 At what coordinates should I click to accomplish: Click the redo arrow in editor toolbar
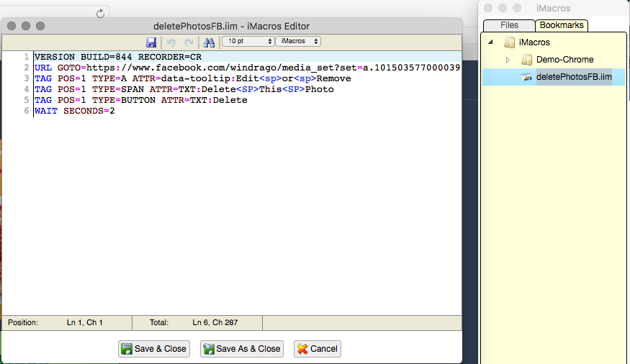189,42
